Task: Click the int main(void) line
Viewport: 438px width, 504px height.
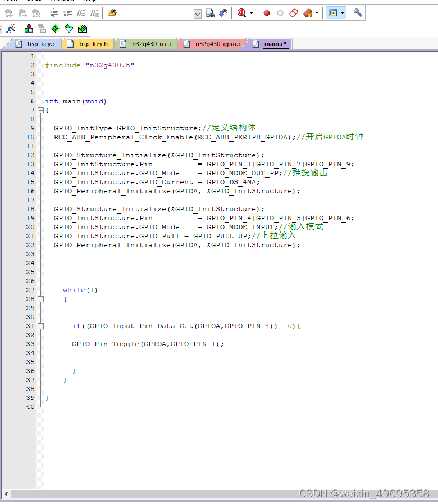Action: (76, 101)
